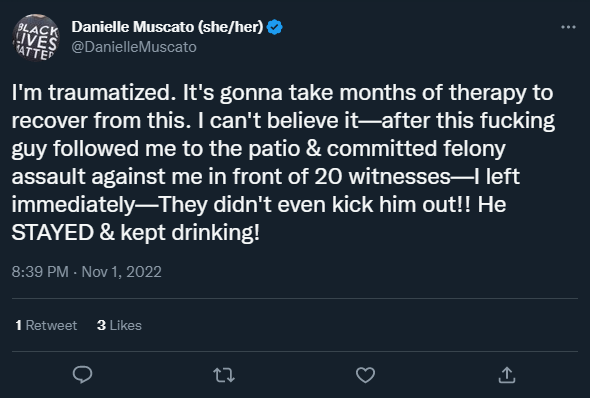
Task: Click the "20 witnesses" phrase in tweet
Action: [x=382, y=176]
